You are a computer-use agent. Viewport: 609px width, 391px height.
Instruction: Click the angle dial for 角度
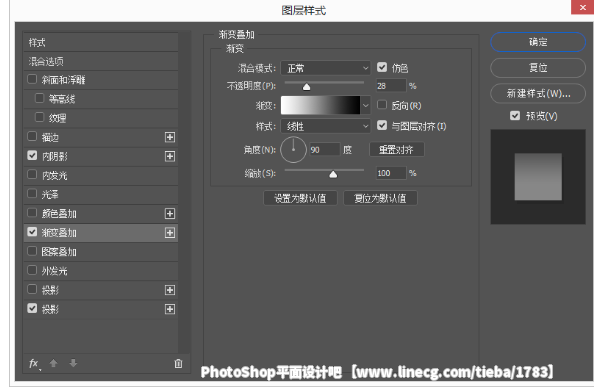pos(293,149)
